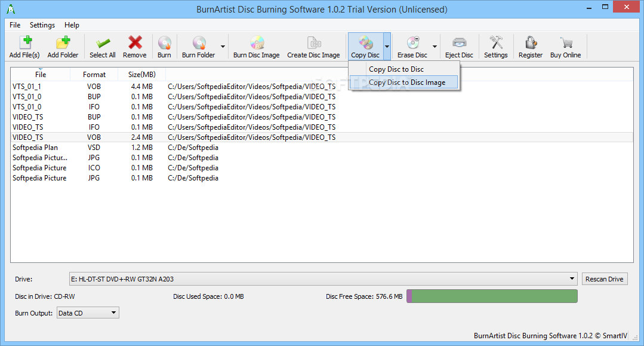This screenshot has width=644, height=346.
Task: Click the Disc in Drive: CD-RW label
Action: click(45, 296)
